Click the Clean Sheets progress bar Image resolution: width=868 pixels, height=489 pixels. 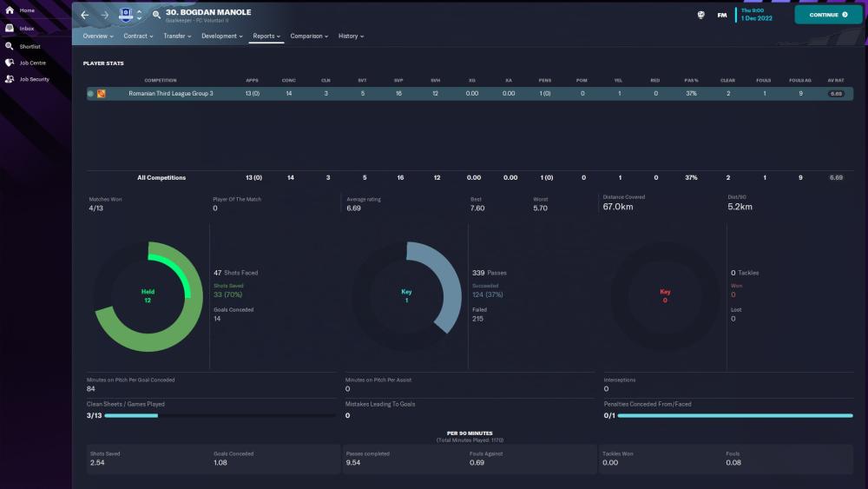pos(212,416)
